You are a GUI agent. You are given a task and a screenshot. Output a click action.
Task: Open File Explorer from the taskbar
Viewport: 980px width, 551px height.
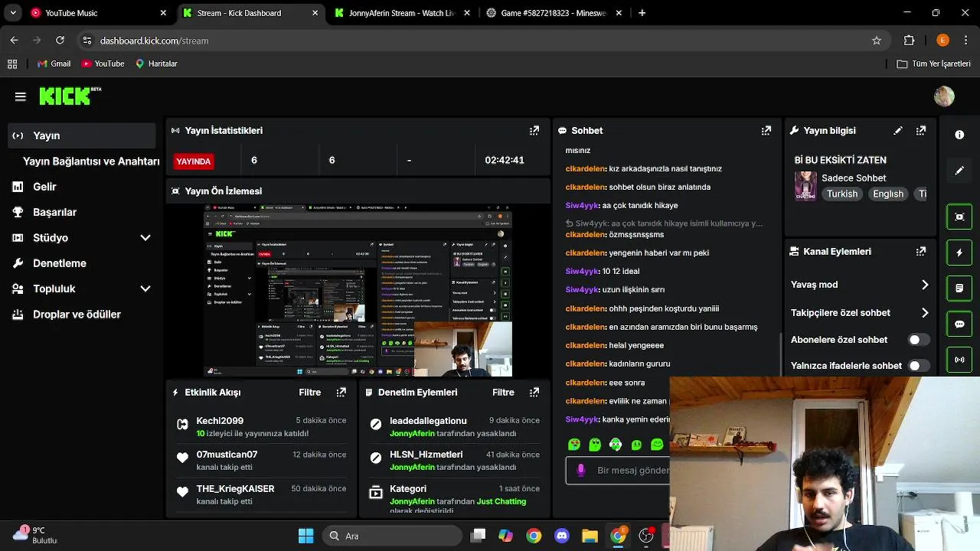[590, 536]
